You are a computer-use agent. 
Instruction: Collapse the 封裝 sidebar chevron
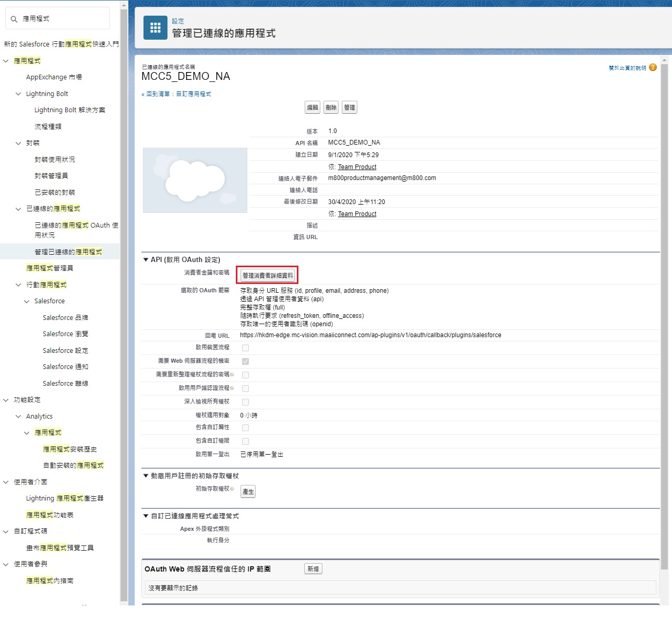click(18, 143)
